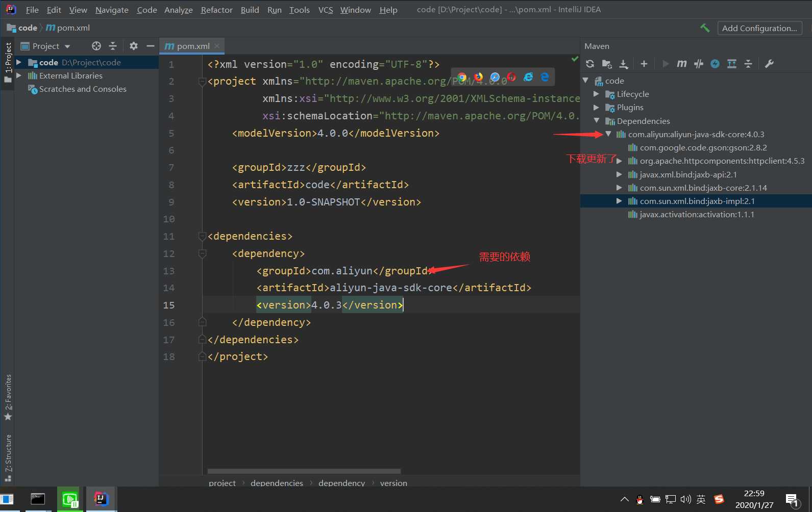Click the version breadcrumb at editor bottom
The height and width of the screenshot is (512, 812).
coord(393,483)
